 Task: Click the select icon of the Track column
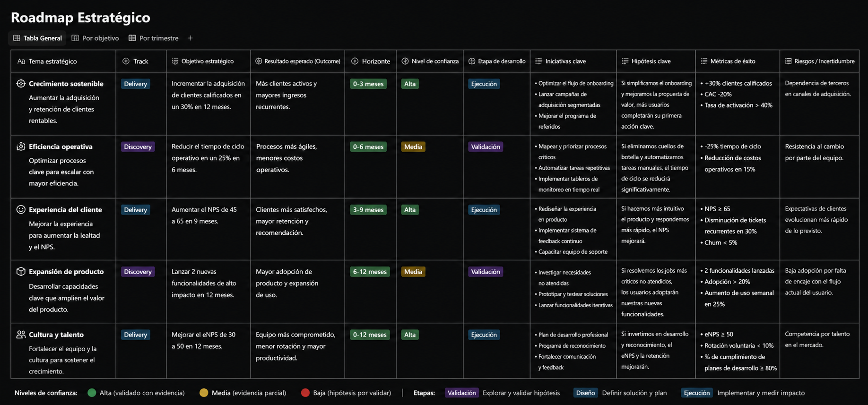point(126,61)
